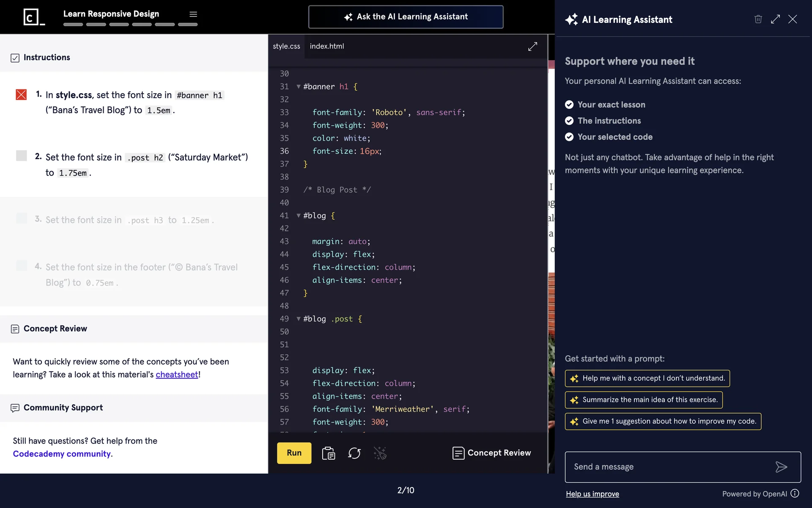Screen dimensions: 812x508
Task: Reset the workspace with the refresh icon
Action: (354, 453)
